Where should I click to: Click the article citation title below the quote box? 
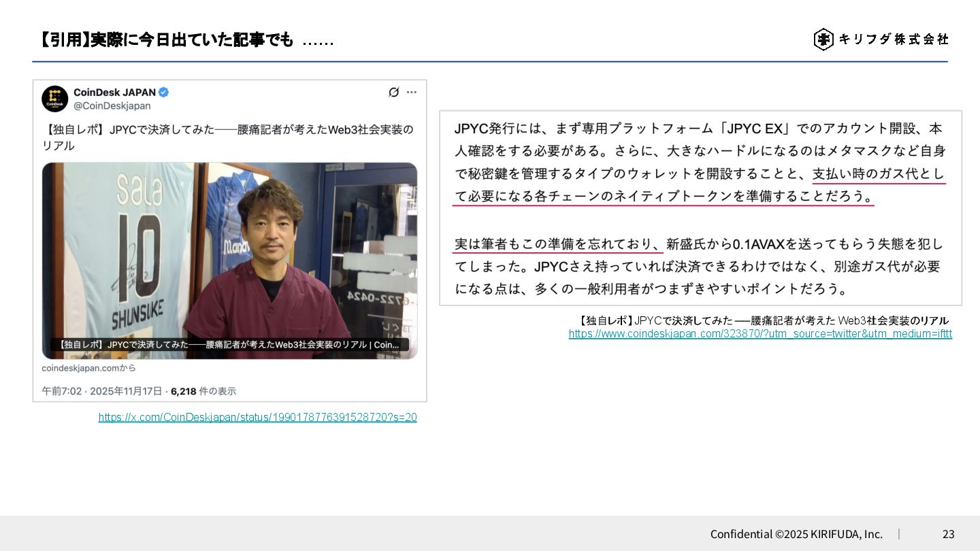[762, 320]
